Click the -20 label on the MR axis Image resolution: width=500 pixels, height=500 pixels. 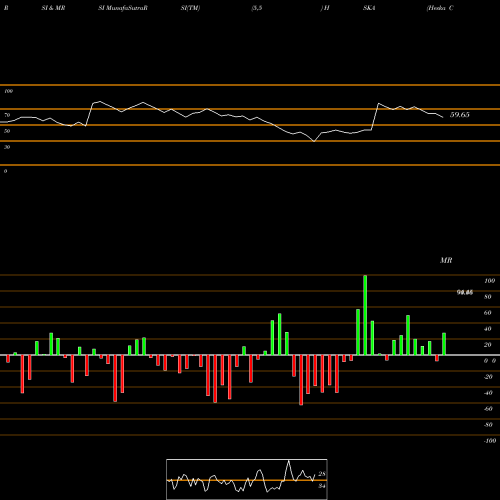pyautogui.click(x=488, y=377)
